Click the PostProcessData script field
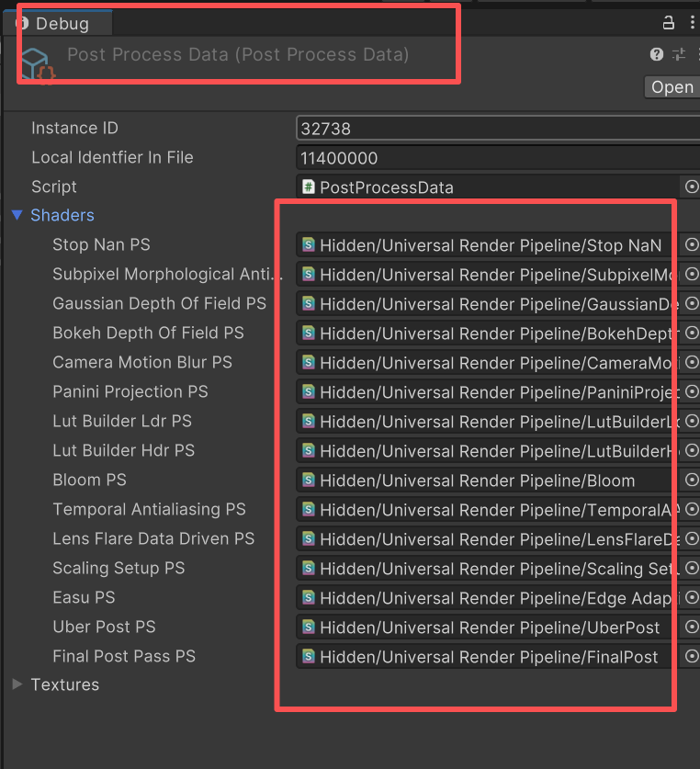The height and width of the screenshot is (769, 700). point(488,187)
